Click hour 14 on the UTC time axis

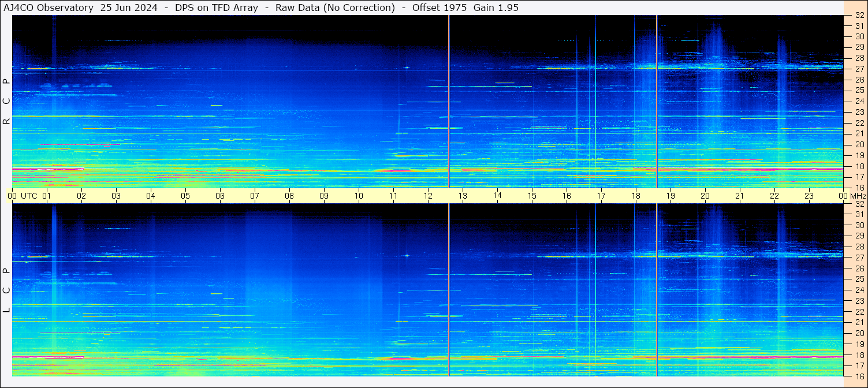[x=497, y=196]
